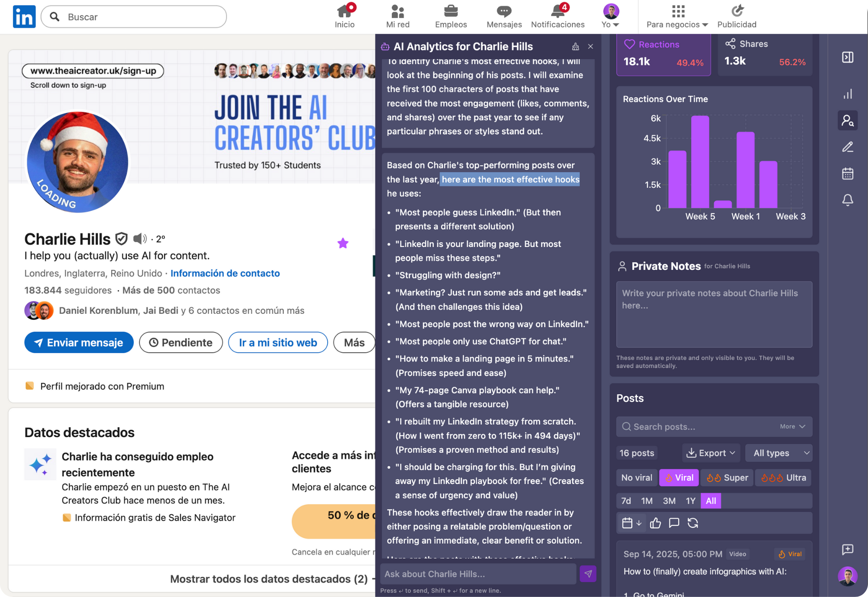The height and width of the screenshot is (597, 868).
Task: Click the bell alerts icon in sidebar
Action: point(847,200)
